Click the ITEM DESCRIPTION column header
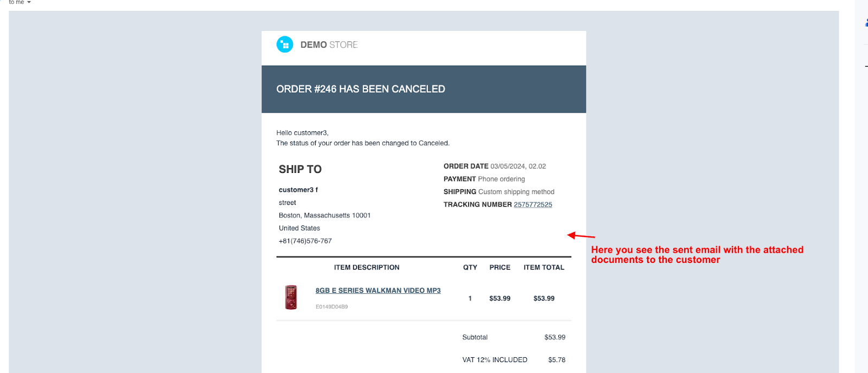This screenshot has width=868, height=373. [367, 268]
